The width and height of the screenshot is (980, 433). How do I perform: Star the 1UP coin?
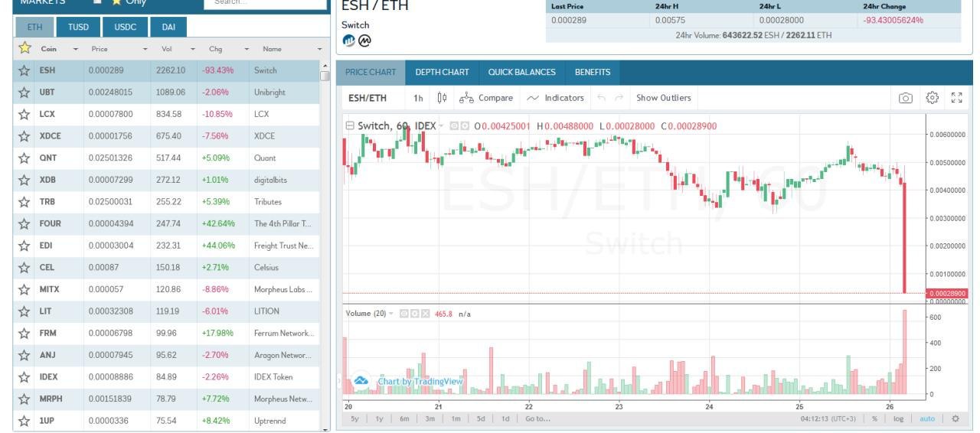point(24,421)
